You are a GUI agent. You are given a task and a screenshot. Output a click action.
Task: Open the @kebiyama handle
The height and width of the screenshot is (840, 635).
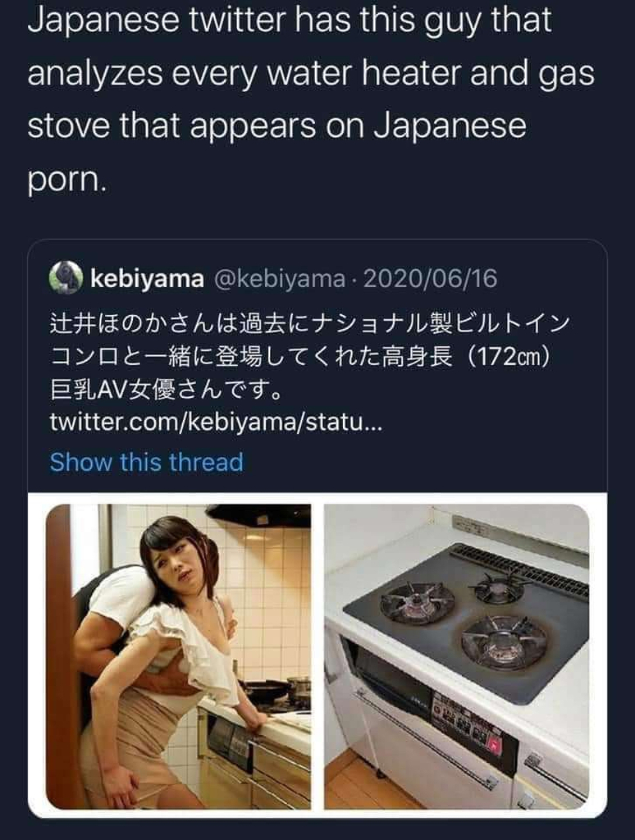point(279,279)
